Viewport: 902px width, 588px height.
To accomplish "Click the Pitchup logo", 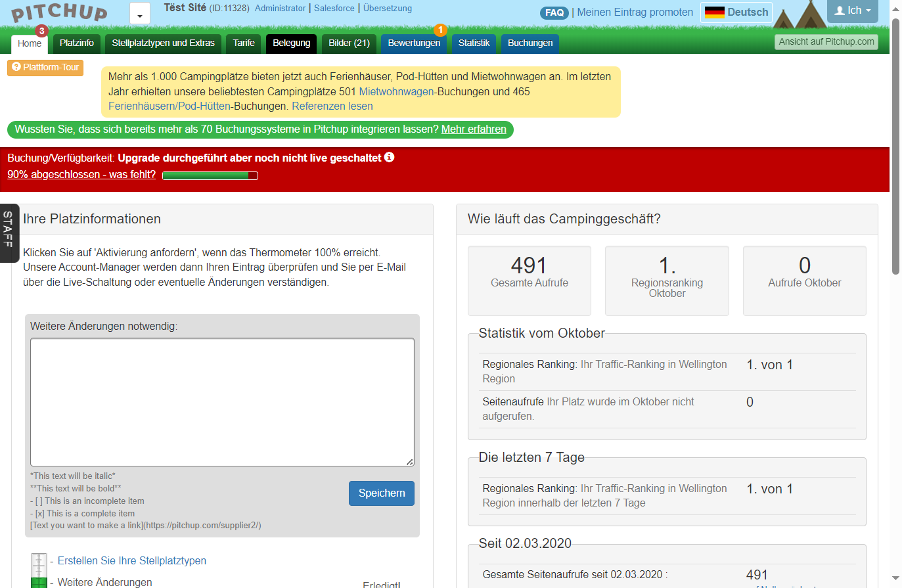I will (x=59, y=12).
